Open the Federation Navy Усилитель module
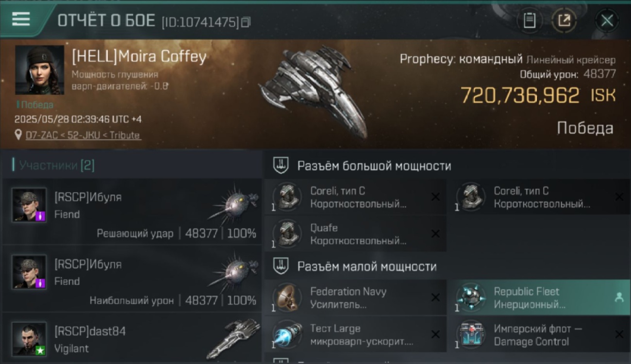Image resolution: width=631 pixels, height=364 pixels. point(355,298)
